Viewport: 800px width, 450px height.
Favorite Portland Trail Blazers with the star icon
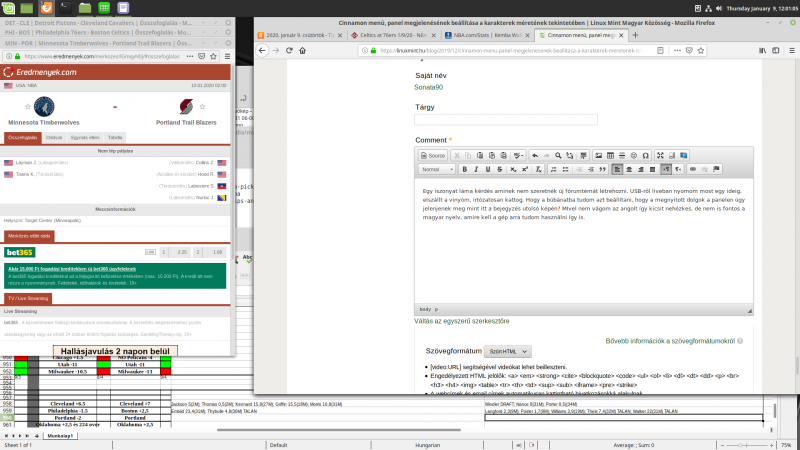203,107
